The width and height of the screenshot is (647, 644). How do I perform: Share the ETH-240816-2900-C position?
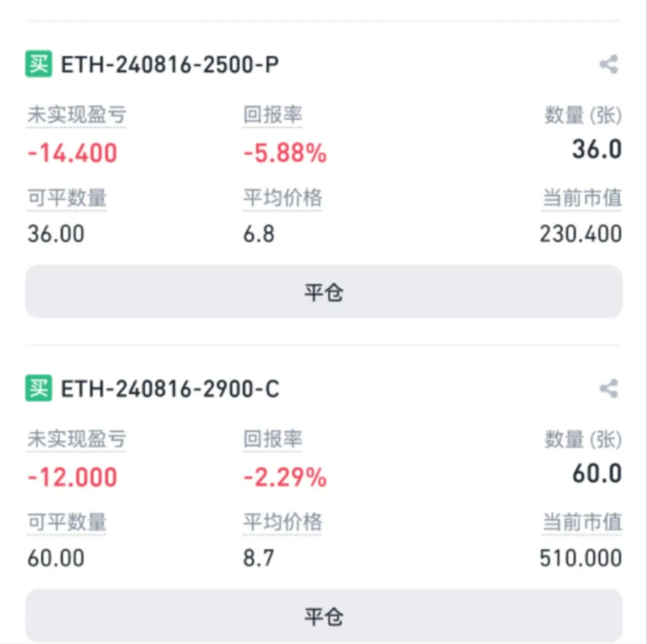(x=608, y=389)
